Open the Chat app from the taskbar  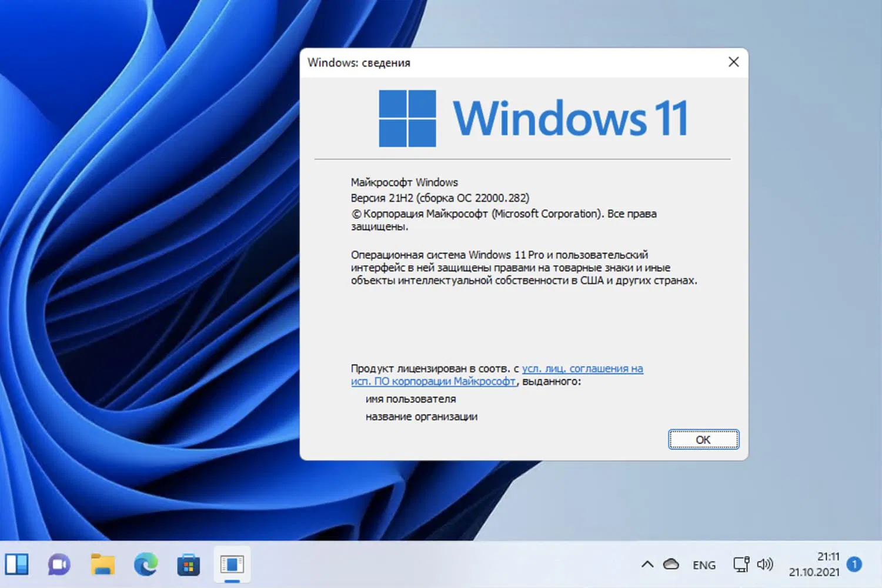click(x=58, y=564)
